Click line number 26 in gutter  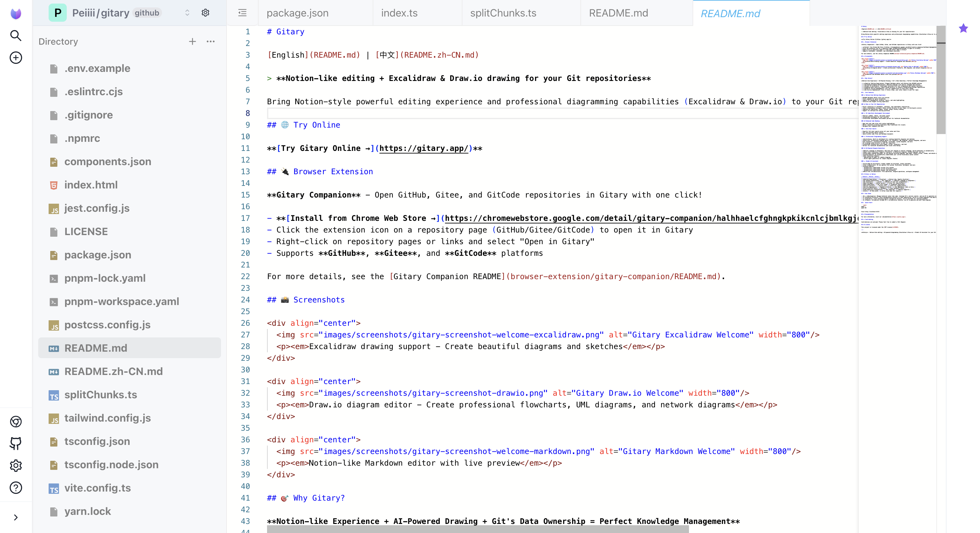click(x=245, y=323)
